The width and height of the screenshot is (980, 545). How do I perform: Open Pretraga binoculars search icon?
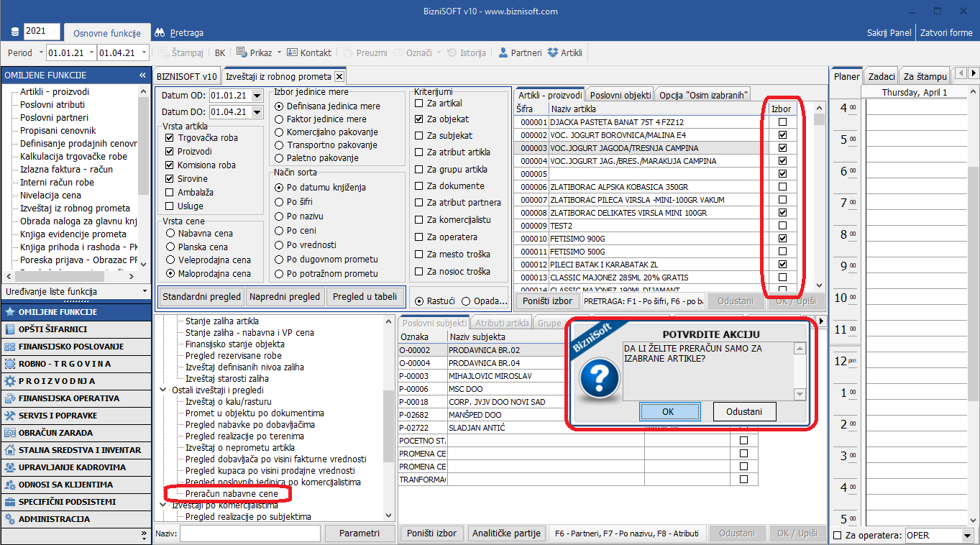[160, 32]
